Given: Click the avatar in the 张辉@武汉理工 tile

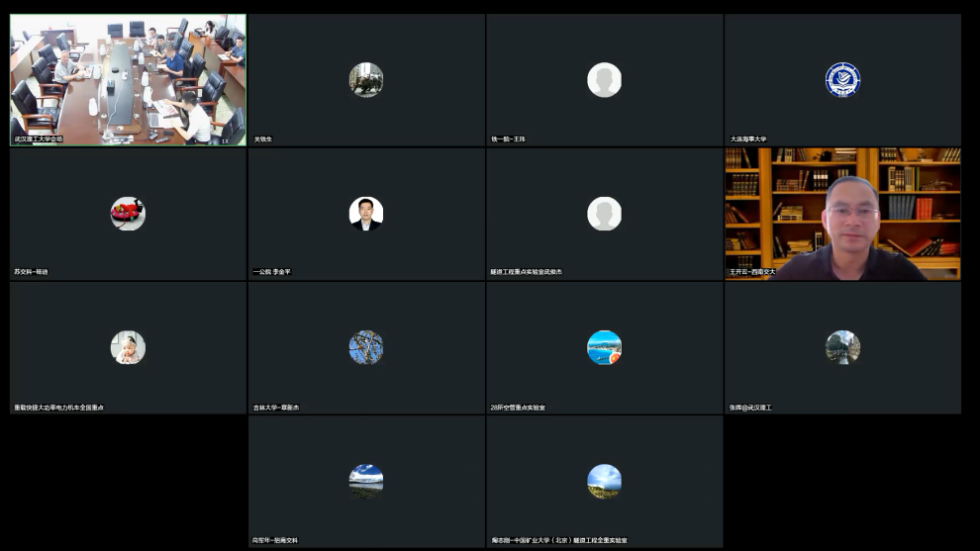Looking at the screenshot, I should click(x=842, y=347).
